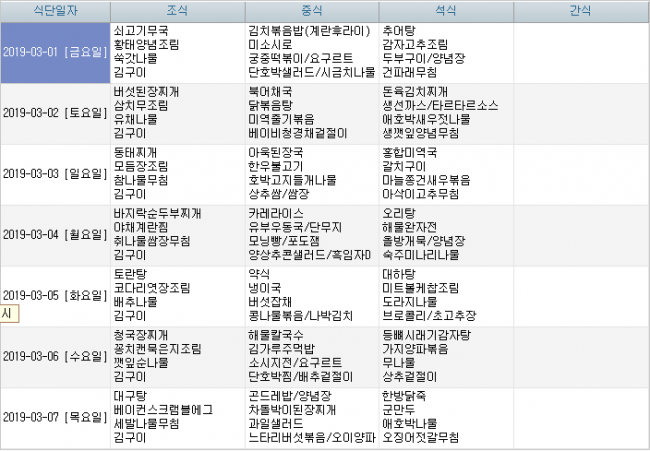Click the dinner cell starting with 대하탕

(x=445, y=295)
